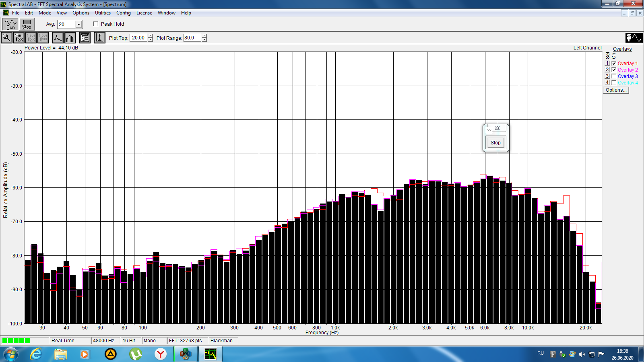Enable the Peak Hold checkbox
Screen dimensions: 644x362
[95, 24]
